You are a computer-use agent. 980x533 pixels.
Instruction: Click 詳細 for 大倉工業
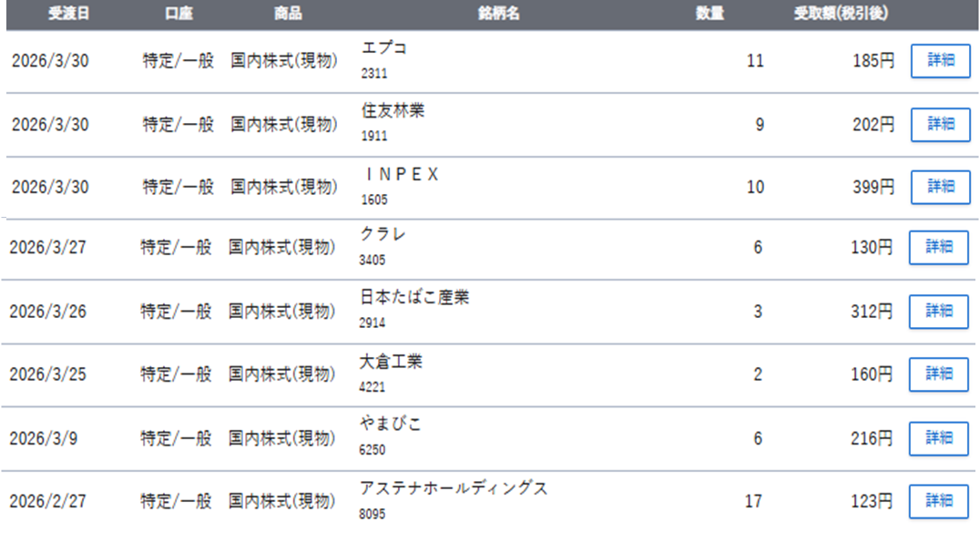(939, 374)
